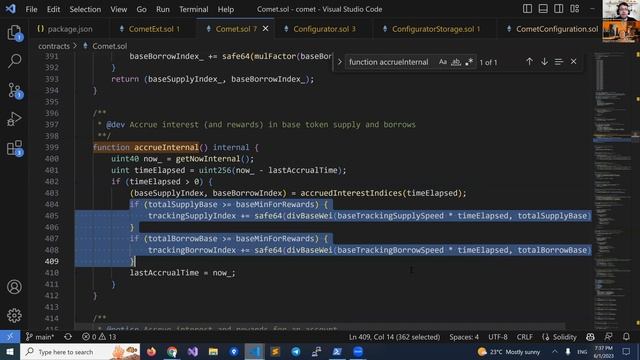
Task: Change end of line sequence CRLF
Action: coord(524,337)
